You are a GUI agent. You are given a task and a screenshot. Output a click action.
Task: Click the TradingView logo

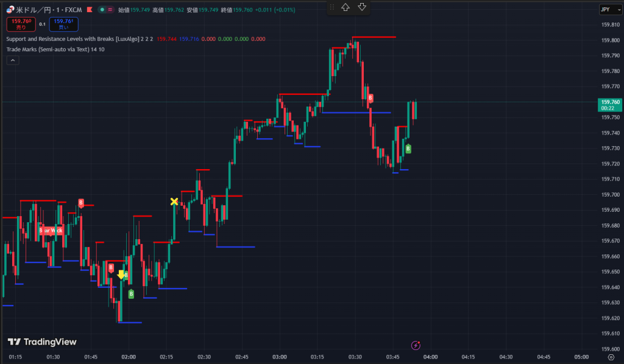tap(42, 342)
